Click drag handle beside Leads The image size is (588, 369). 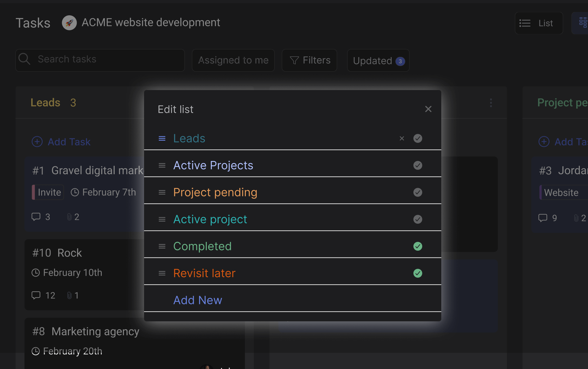[x=162, y=138]
